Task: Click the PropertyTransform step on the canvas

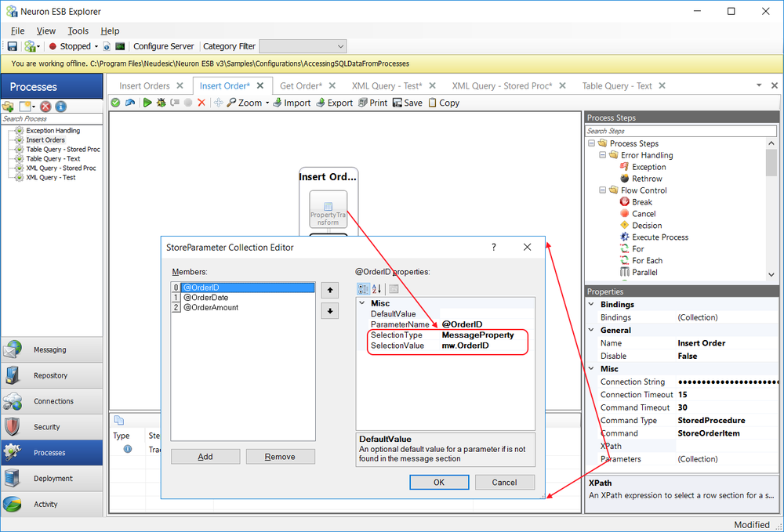Action: click(x=328, y=209)
